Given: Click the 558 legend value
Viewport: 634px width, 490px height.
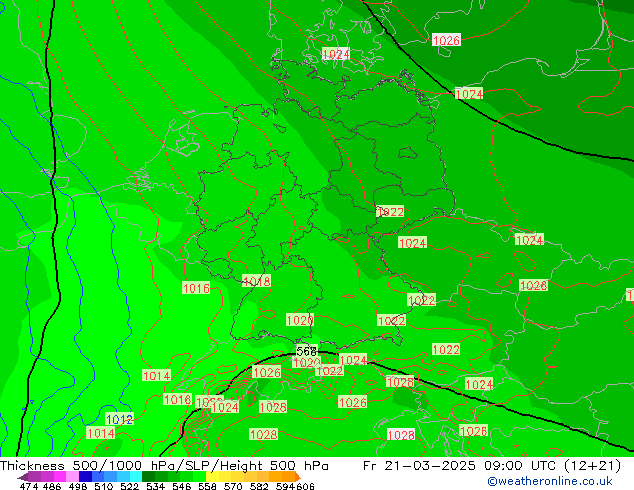Looking at the screenshot, I should tap(207, 486).
